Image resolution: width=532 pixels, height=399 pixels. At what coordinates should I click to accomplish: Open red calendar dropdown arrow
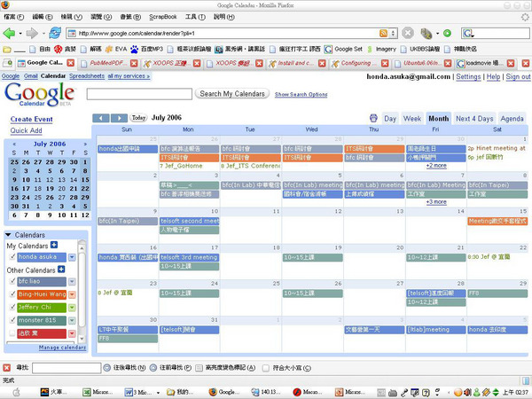click(x=72, y=334)
